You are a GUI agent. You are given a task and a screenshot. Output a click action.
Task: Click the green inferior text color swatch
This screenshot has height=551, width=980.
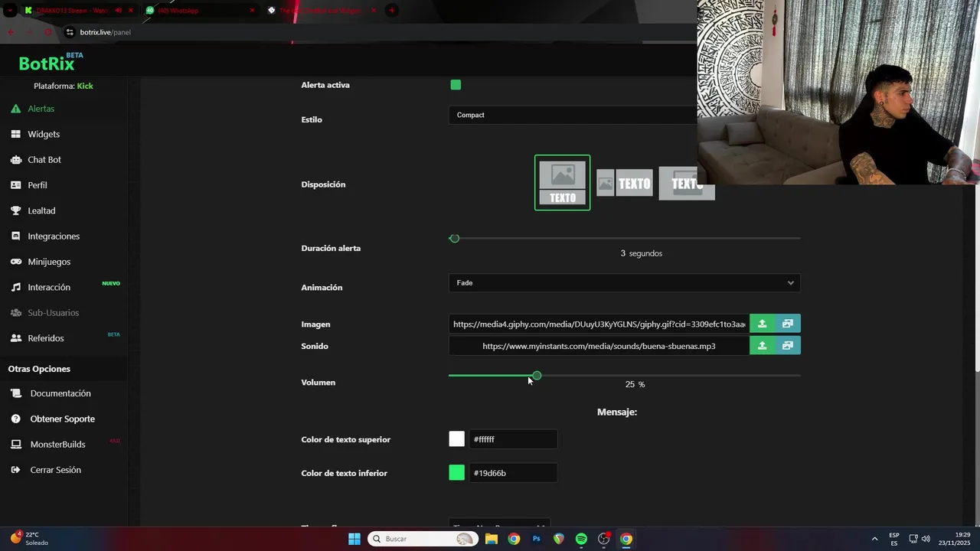[x=456, y=473]
